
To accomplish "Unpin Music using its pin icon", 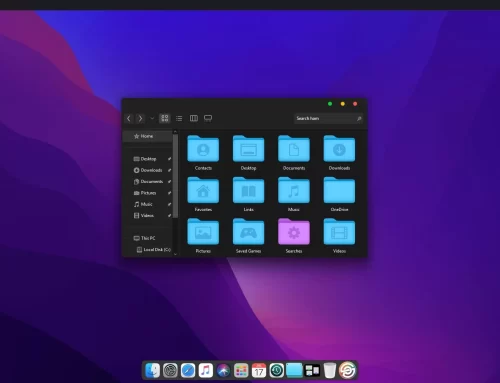I will (169, 204).
